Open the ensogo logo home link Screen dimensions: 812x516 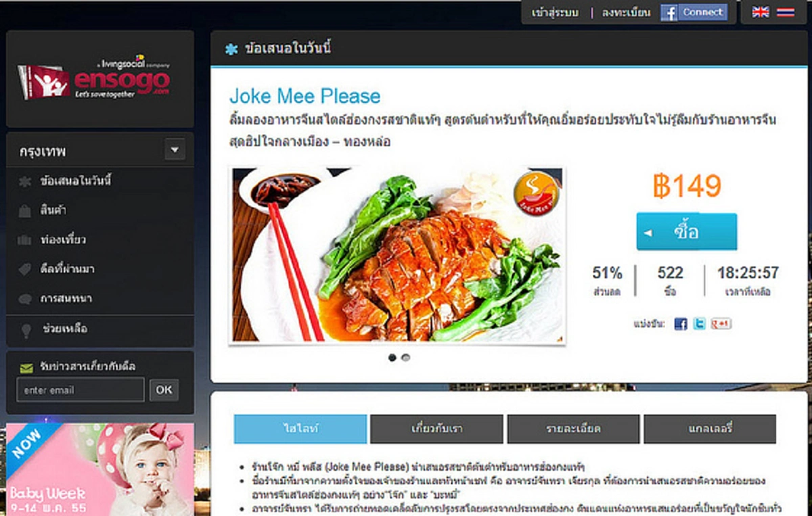(94, 79)
